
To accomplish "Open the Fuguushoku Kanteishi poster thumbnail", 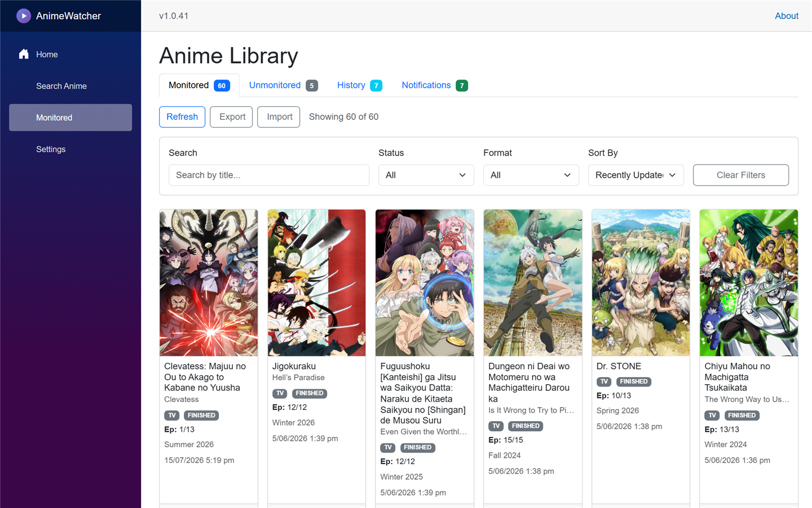I will pos(425,283).
